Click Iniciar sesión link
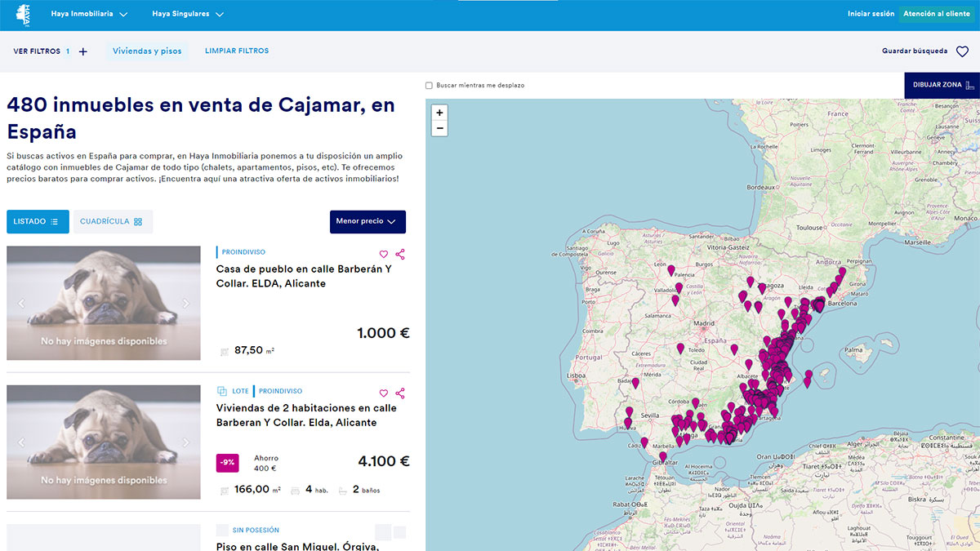The image size is (980, 551). 871,14
